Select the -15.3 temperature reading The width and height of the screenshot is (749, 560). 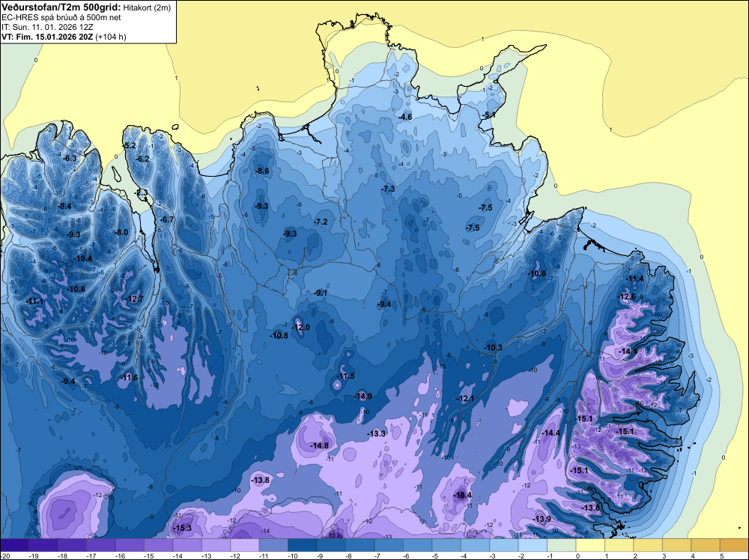pyautogui.click(x=182, y=528)
